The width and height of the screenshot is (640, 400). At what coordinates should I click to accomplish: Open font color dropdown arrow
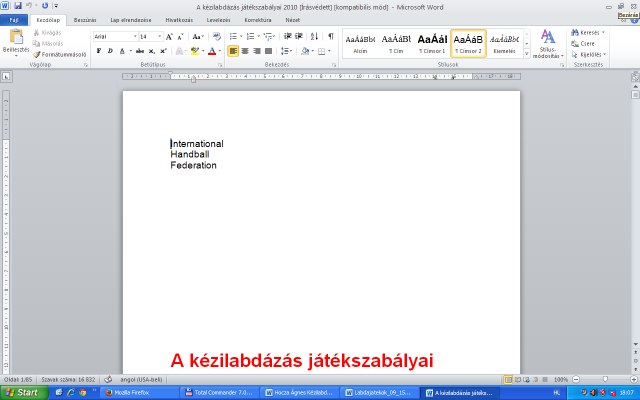220,51
